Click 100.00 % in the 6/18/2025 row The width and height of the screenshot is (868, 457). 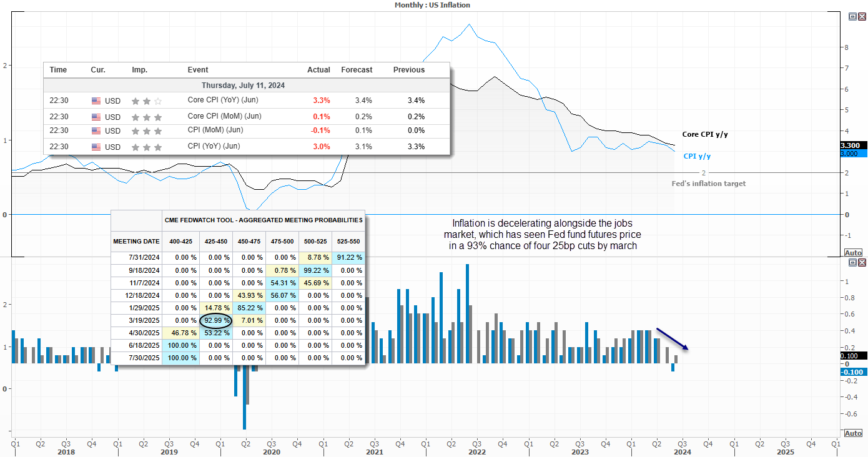coord(180,345)
